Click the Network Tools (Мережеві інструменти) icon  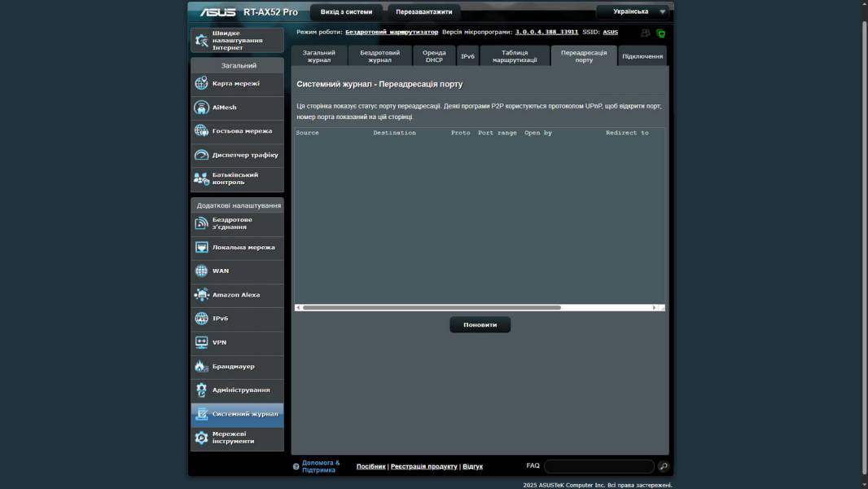coord(201,438)
